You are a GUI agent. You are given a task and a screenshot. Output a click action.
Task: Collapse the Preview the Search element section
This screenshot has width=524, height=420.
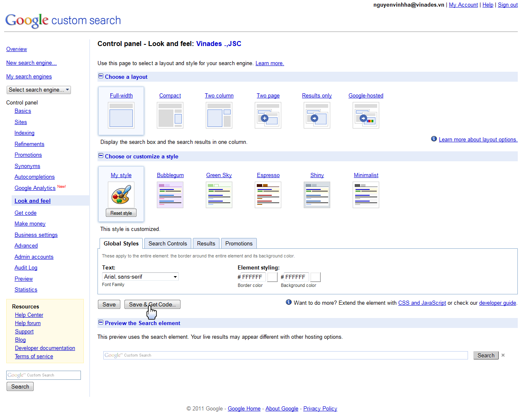[x=100, y=323]
